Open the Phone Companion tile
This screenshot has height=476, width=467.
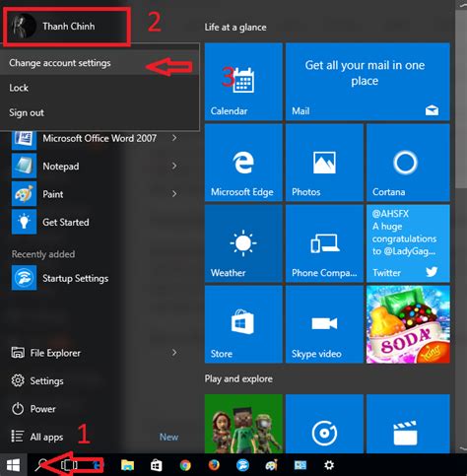(324, 243)
